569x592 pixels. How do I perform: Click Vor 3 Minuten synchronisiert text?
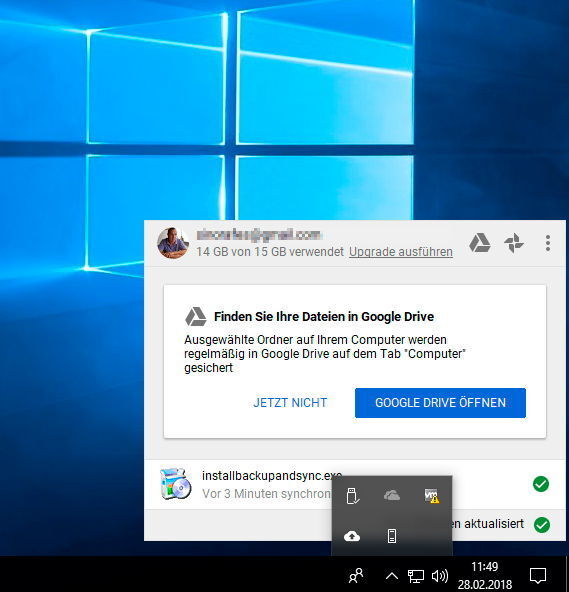click(x=267, y=493)
